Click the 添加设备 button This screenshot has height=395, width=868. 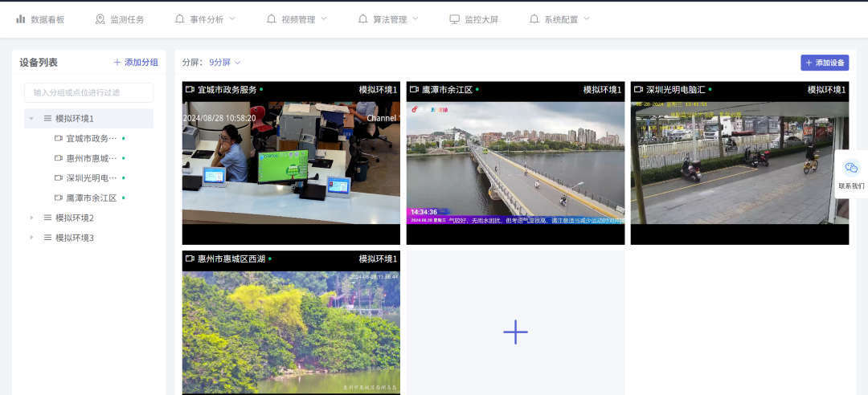(825, 63)
